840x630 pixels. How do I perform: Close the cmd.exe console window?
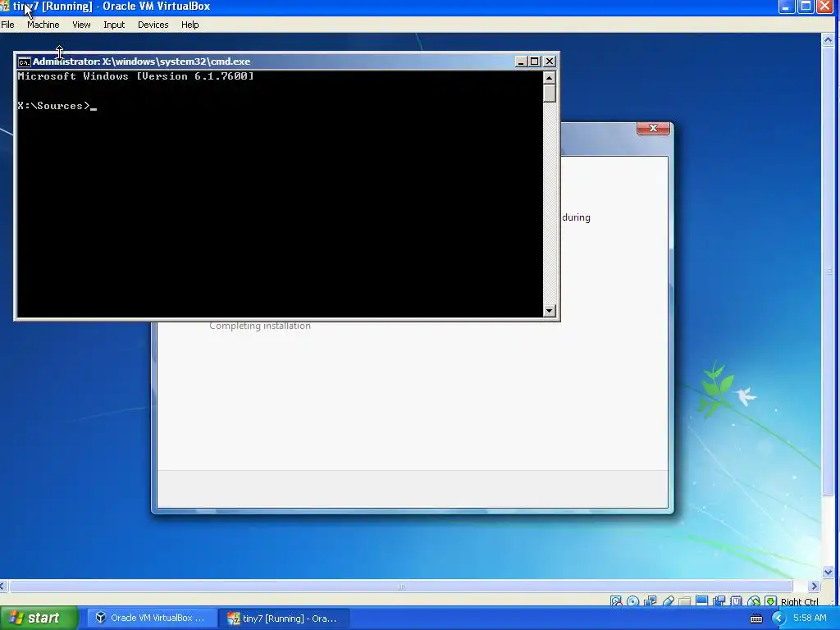[550, 62]
